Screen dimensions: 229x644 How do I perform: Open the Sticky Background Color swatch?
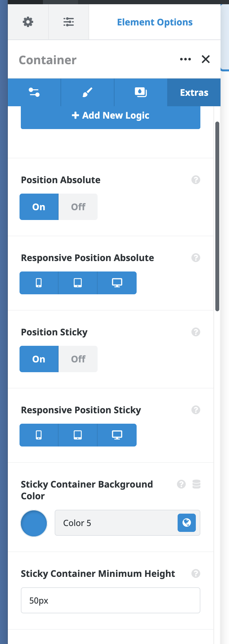pyautogui.click(x=34, y=523)
